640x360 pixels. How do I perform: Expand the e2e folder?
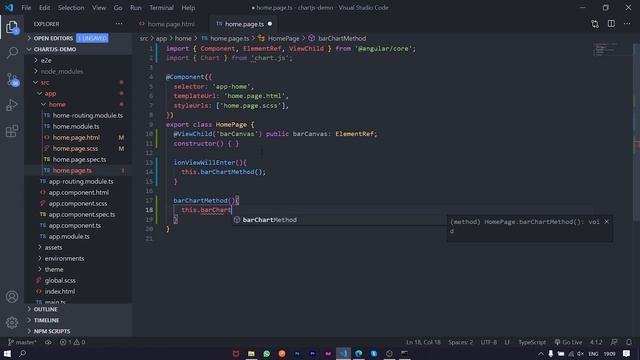46,60
